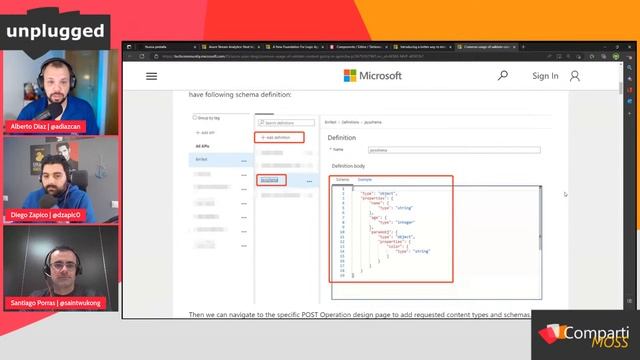Close the Nueva pestaña tab
Image resolution: width=640 pixels, height=360 pixels.
tap(195, 47)
